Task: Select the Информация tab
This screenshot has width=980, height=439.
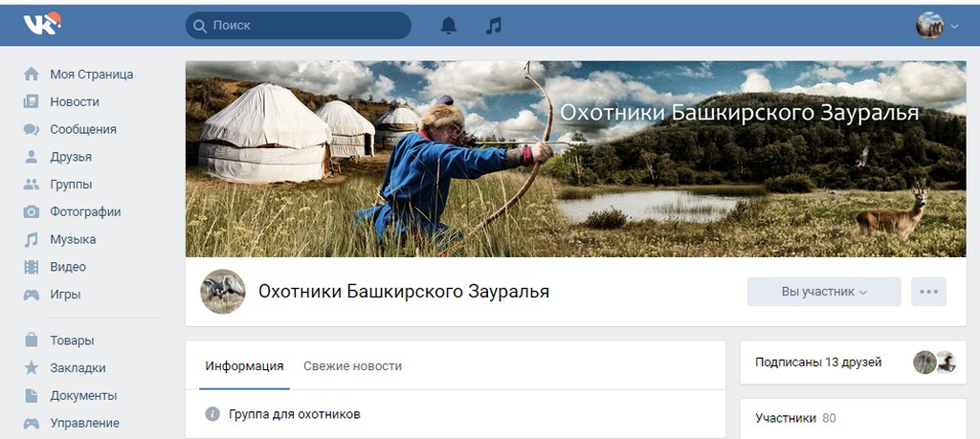Action: click(244, 366)
